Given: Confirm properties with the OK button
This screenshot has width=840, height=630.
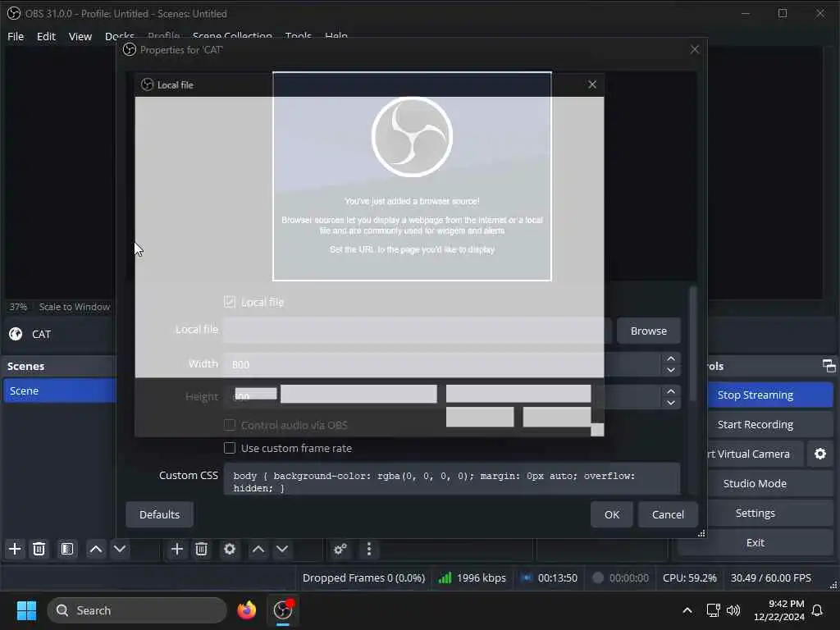Looking at the screenshot, I should 612,514.
